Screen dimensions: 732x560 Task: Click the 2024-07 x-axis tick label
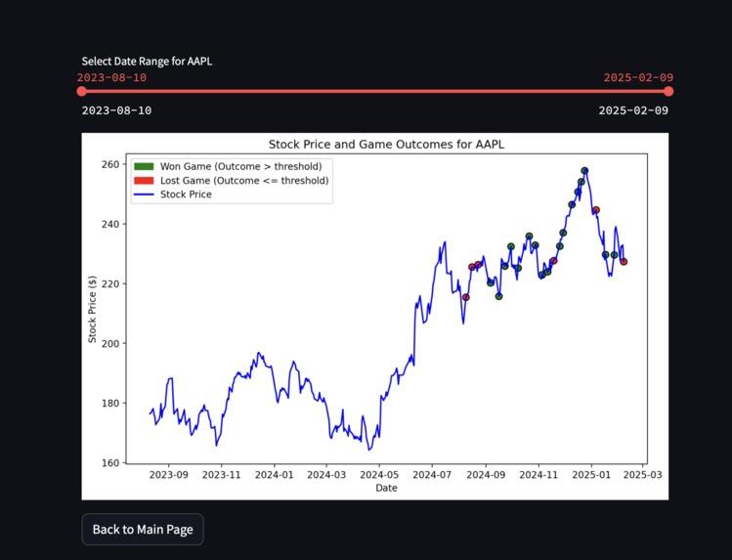coord(432,475)
